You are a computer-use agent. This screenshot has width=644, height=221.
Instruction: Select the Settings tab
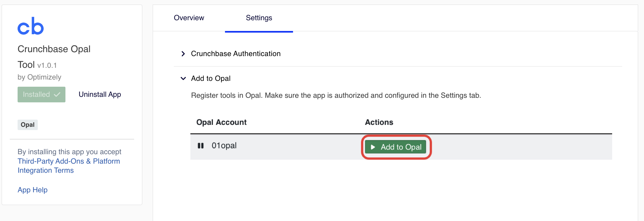(259, 18)
